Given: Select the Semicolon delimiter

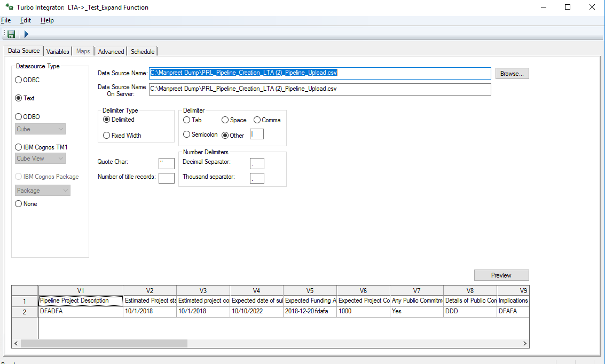Looking at the screenshot, I should (186, 134).
